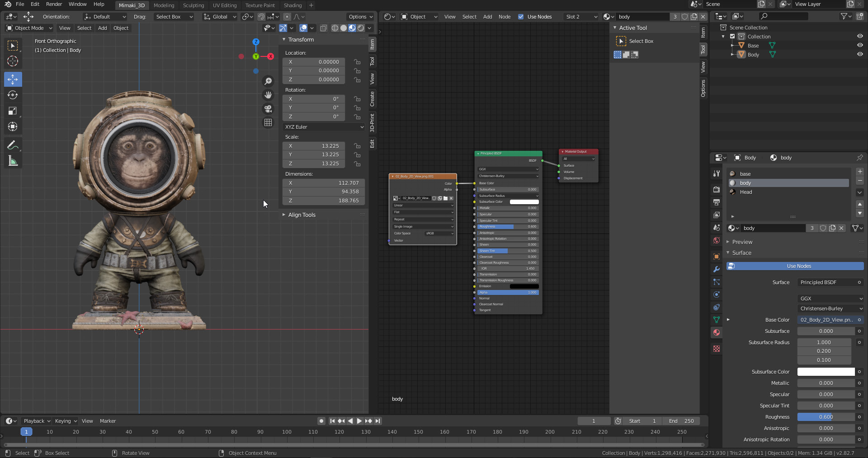Click the Location X value field
This screenshot has height=458, width=868.
(314, 62)
